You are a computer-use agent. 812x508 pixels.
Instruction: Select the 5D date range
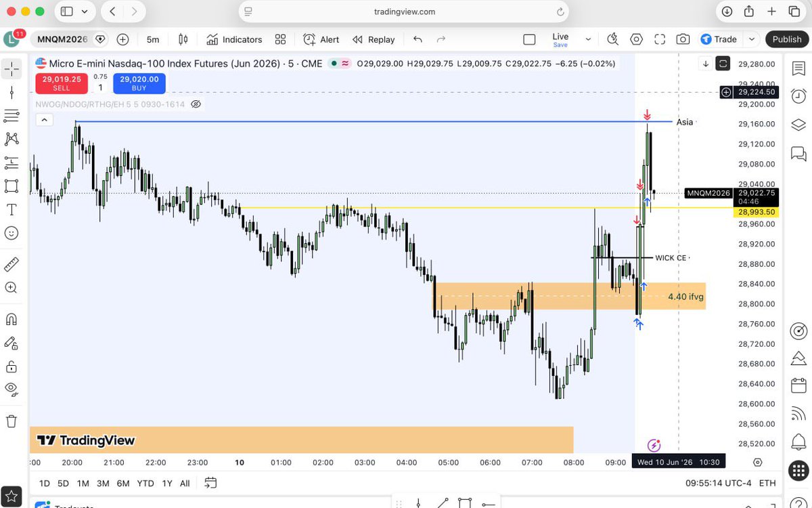point(63,483)
